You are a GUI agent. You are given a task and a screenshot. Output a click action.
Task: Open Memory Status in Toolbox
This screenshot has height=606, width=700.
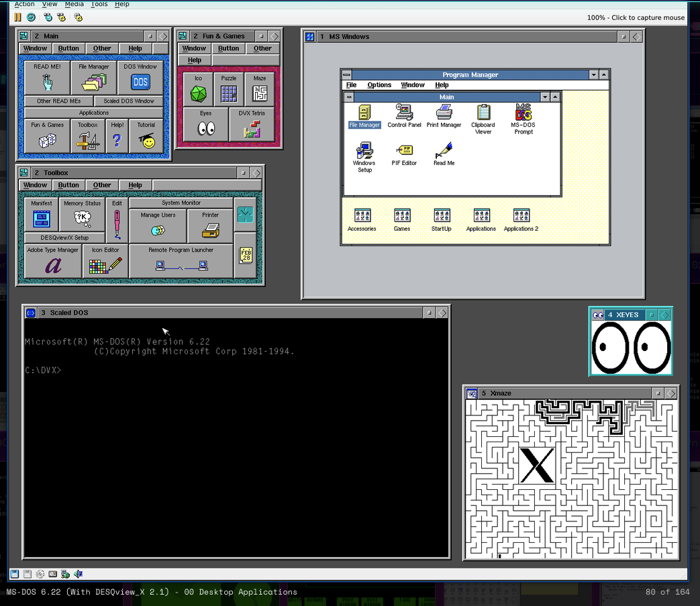(82, 215)
